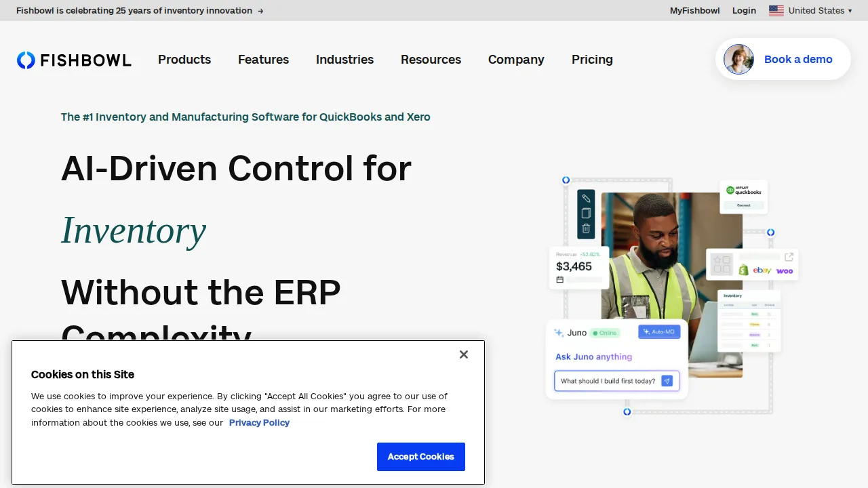Click the italic 'Inventory' heading word
This screenshot has width=868, height=488.
pyautogui.click(x=134, y=230)
